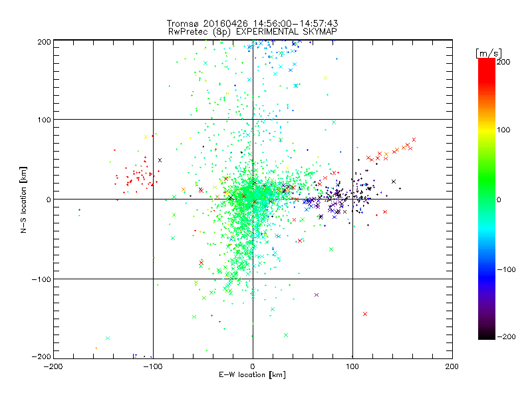Click the black X marker next to the red cluster
The height and width of the screenshot is (399, 532).
click(x=160, y=160)
